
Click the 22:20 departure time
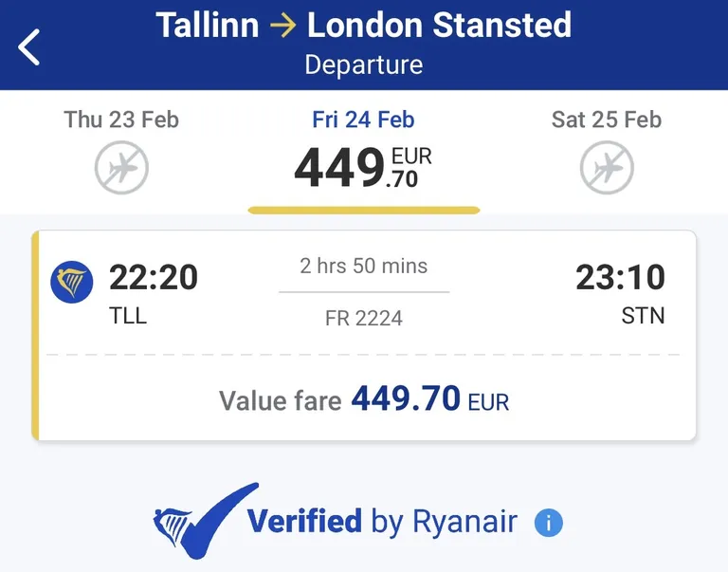(x=154, y=277)
